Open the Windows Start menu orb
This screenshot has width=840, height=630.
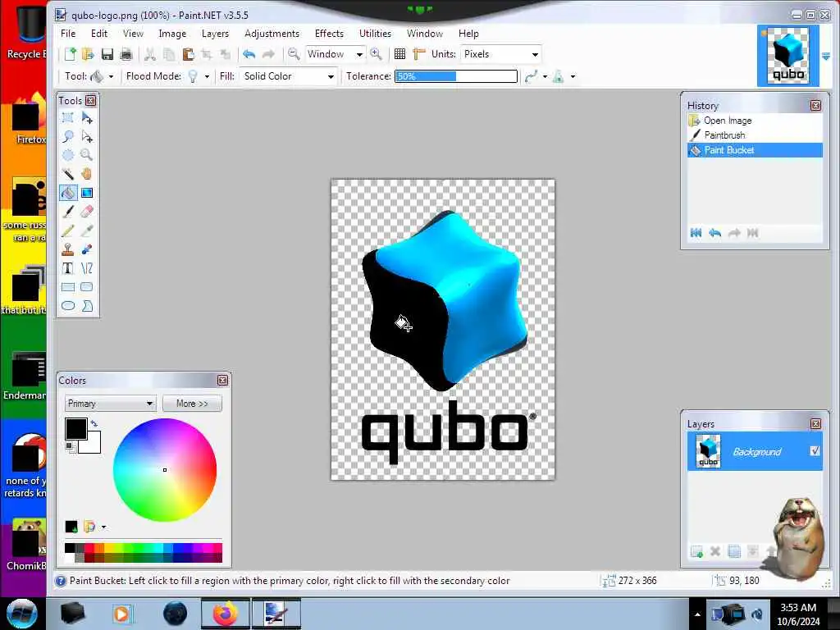(21, 614)
